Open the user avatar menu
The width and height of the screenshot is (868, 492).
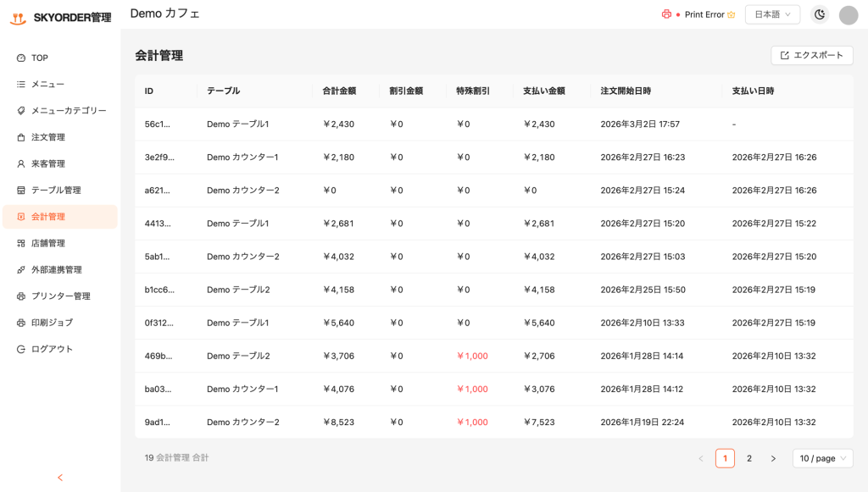click(848, 15)
